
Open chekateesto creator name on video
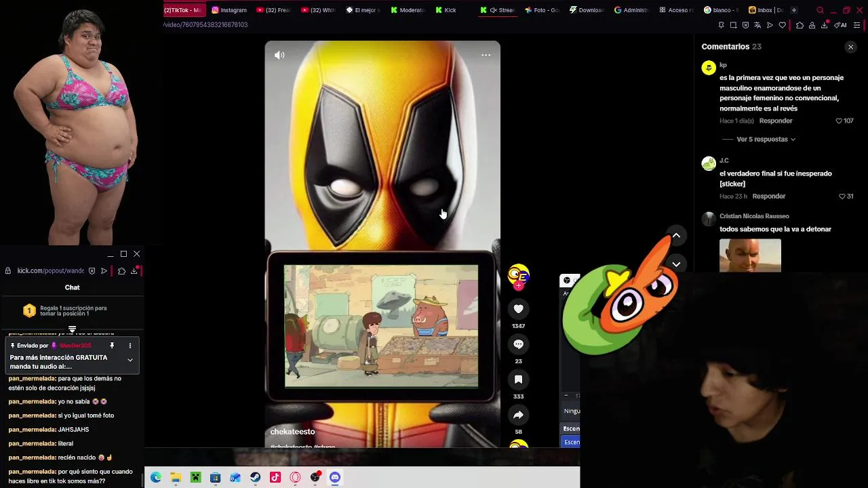(x=292, y=432)
